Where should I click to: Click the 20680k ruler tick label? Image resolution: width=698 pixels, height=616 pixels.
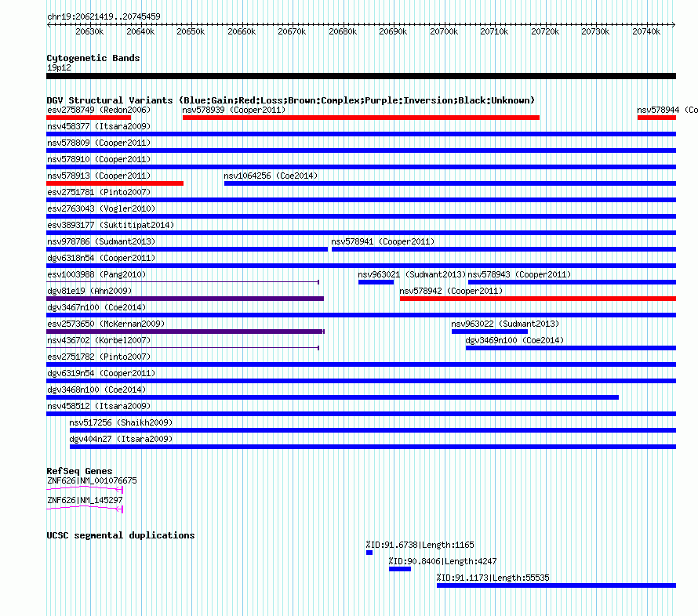343,31
